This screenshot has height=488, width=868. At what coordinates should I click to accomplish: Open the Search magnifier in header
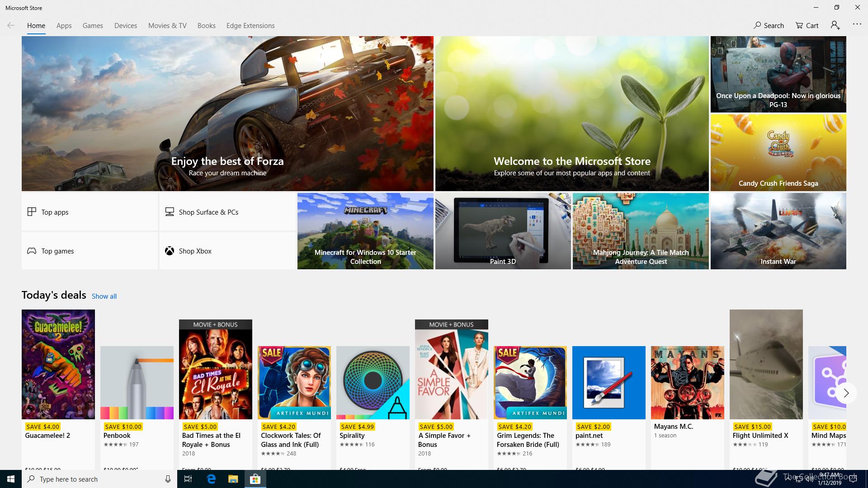pyautogui.click(x=769, y=25)
